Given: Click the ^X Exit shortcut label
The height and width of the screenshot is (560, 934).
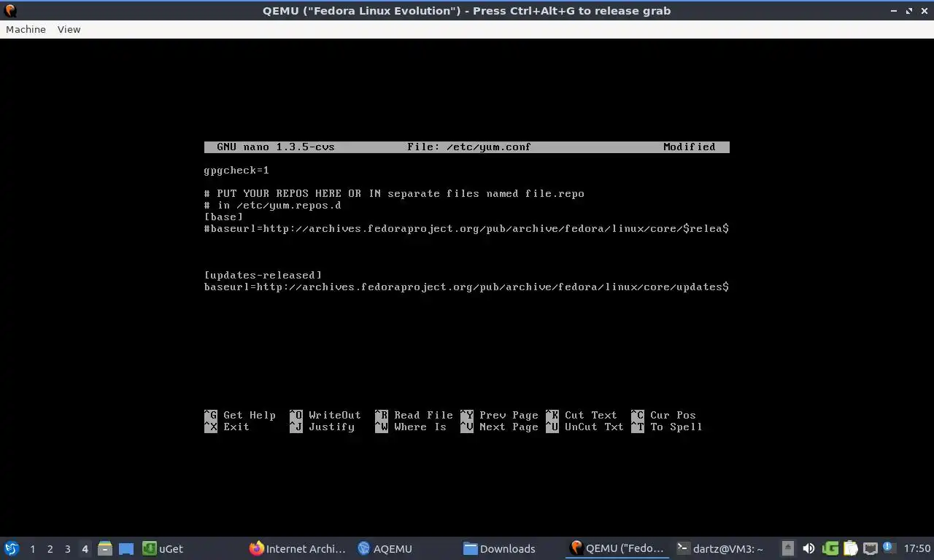Looking at the screenshot, I should point(227,427).
